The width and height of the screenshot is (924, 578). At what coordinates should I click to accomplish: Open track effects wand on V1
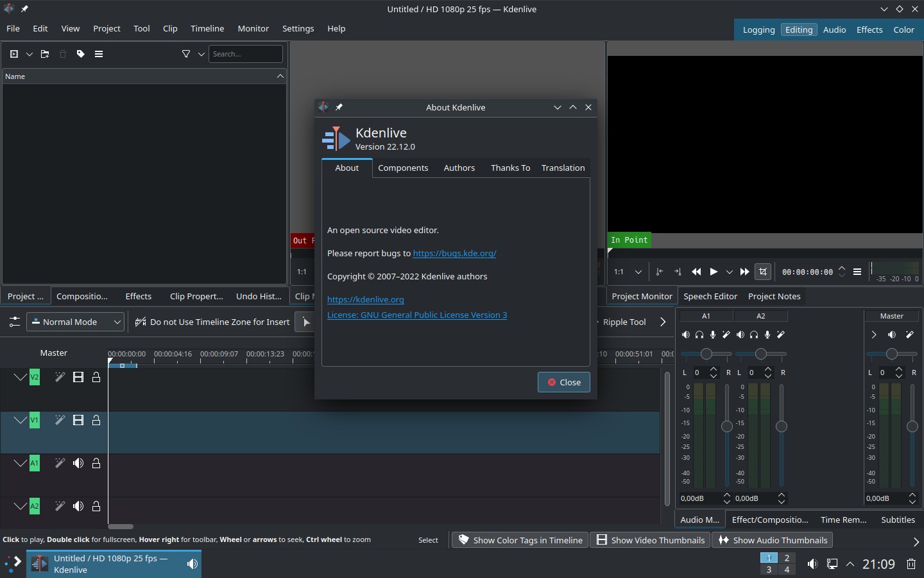point(60,420)
